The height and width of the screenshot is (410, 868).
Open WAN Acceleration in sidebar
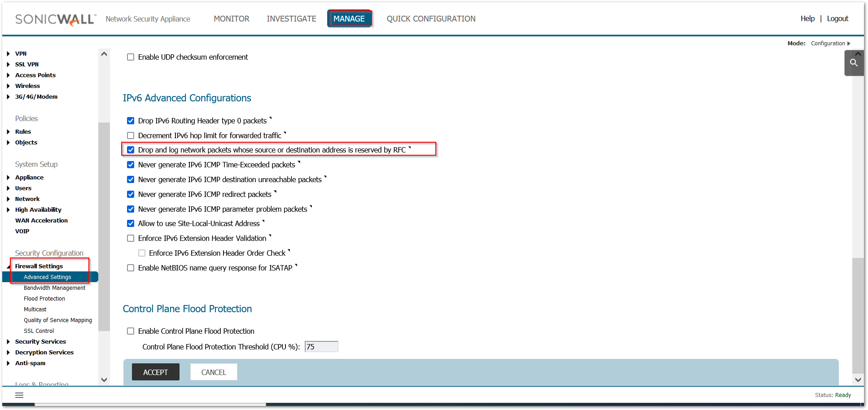41,220
